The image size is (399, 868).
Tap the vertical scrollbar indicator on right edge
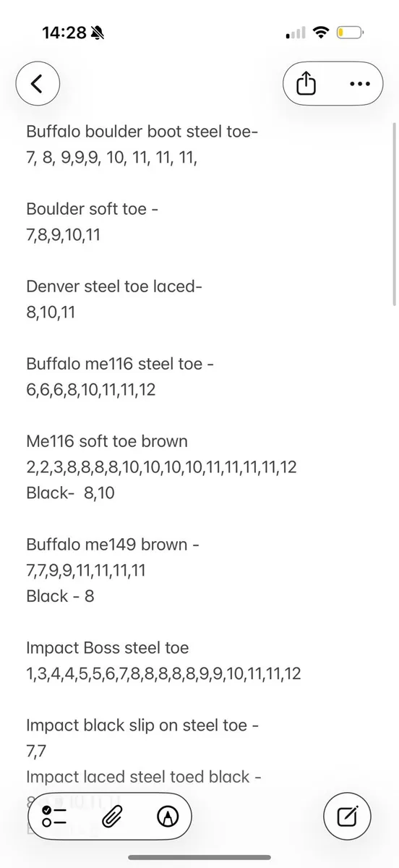point(394,213)
